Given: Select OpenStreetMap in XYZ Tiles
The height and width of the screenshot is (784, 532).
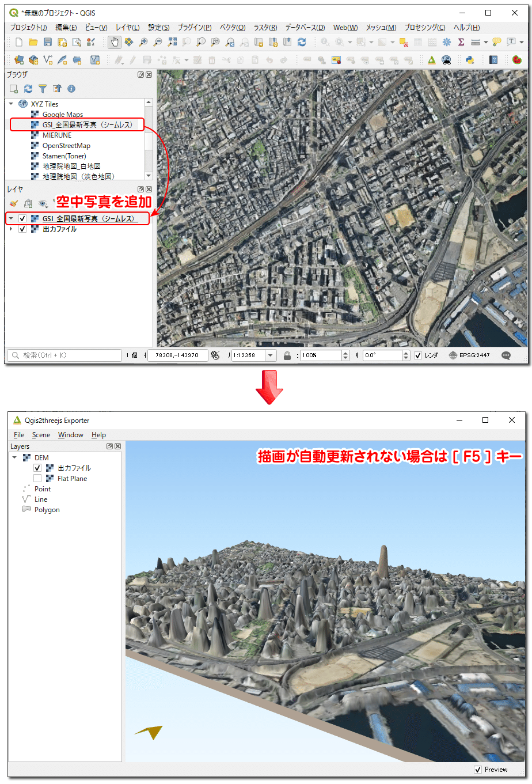Looking at the screenshot, I should click(x=66, y=146).
